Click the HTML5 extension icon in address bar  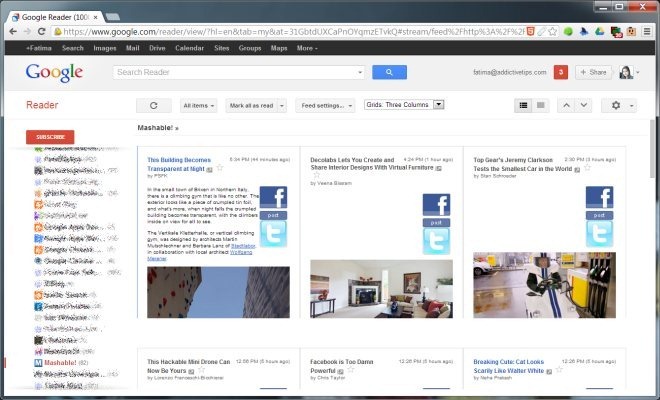point(531,32)
